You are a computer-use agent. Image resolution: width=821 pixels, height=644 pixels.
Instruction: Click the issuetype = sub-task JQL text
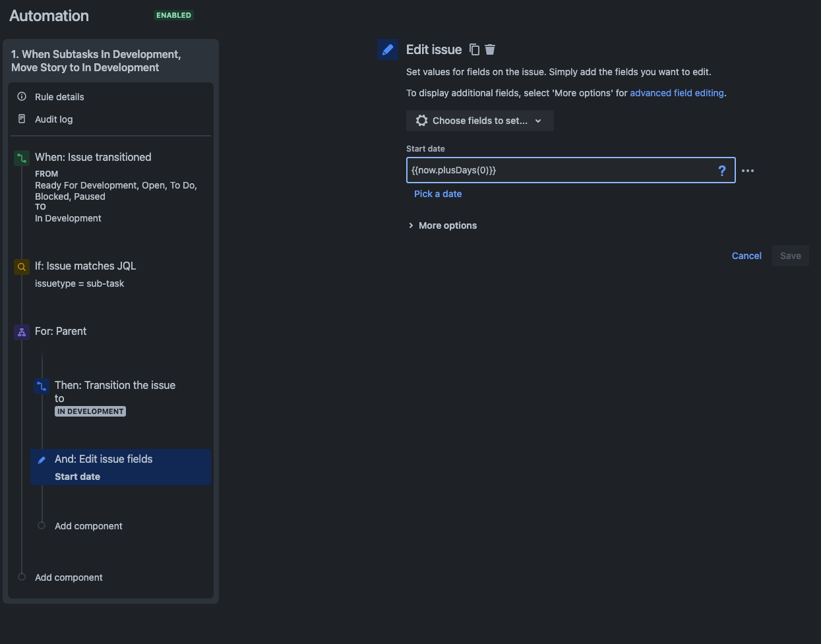click(x=79, y=283)
